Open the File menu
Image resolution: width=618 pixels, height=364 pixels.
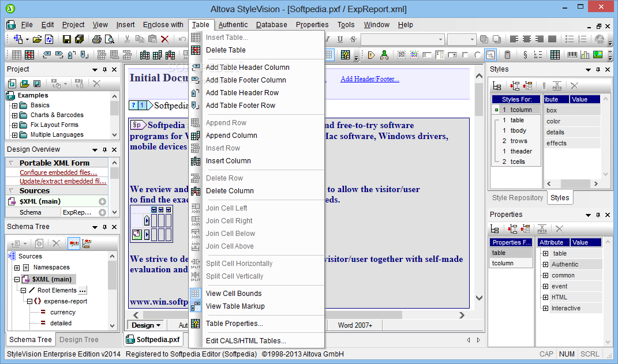[27, 24]
